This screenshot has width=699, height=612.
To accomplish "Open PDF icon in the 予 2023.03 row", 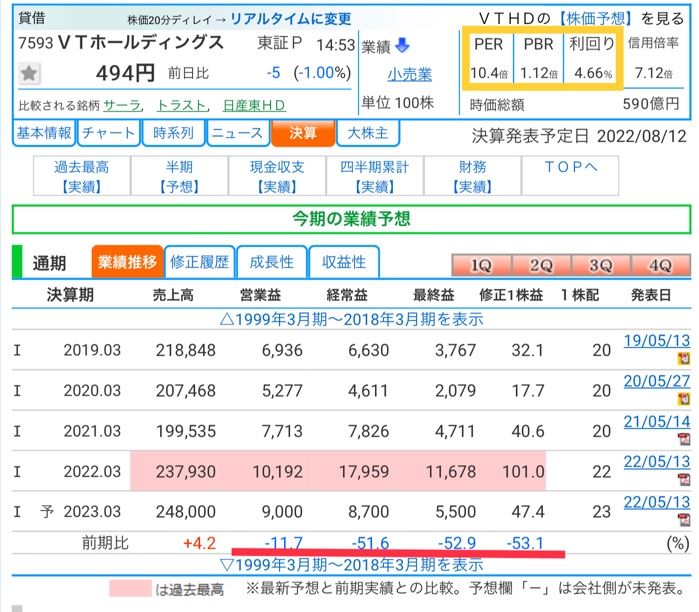I will click(x=683, y=520).
